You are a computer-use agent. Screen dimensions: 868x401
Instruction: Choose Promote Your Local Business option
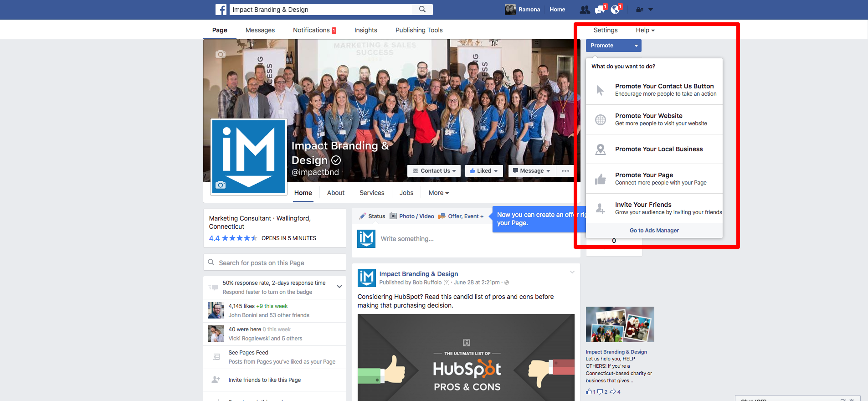click(x=654, y=149)
